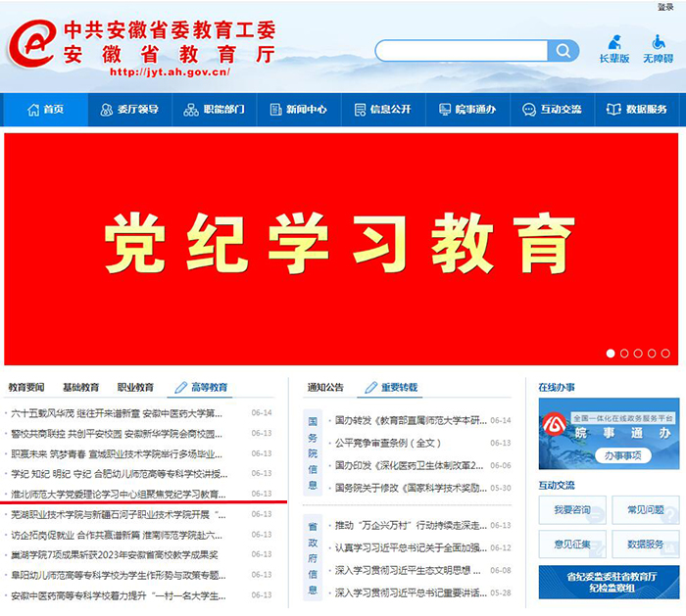This screenshot has width=686, height=616.
Task: Click the 意见征集 button
Action: (571, 544)
